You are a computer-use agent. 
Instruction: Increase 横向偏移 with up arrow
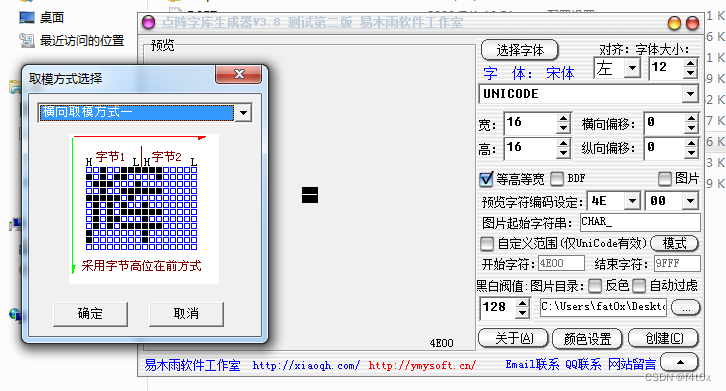point(691,119)
